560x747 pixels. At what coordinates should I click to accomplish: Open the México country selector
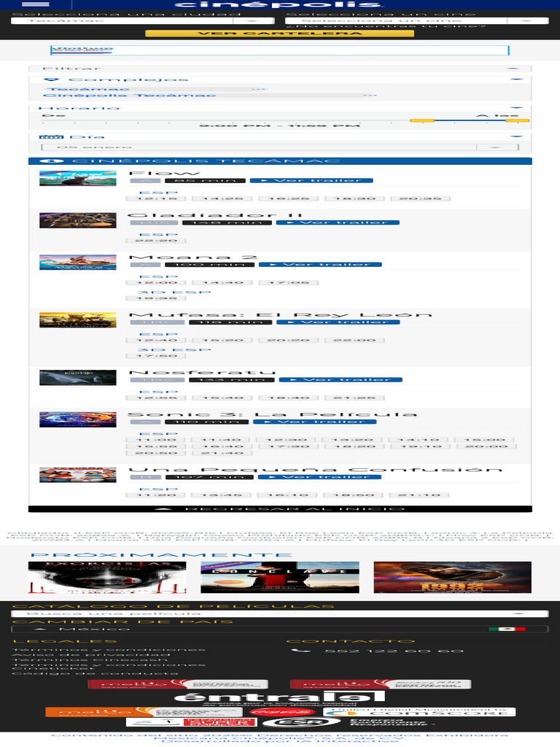pyautogui.click(x=280, y=629)
